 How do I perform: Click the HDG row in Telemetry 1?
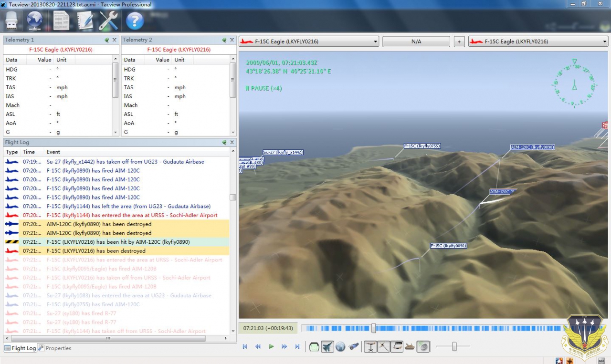58,69
